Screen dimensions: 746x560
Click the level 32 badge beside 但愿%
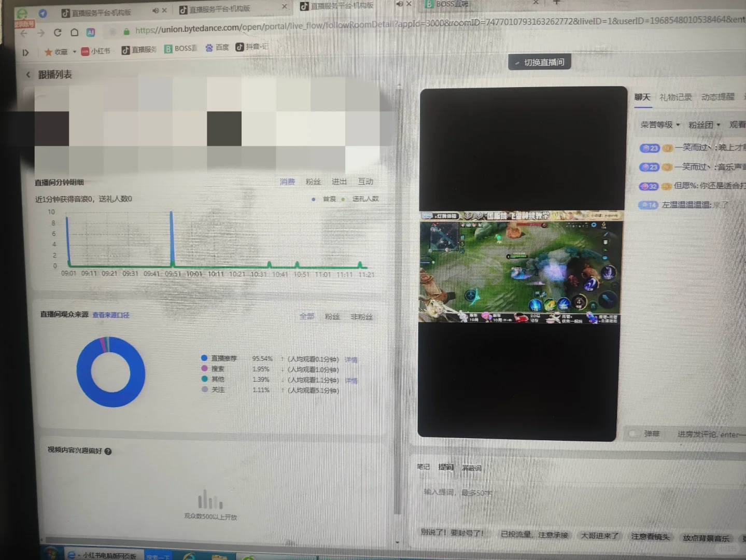click(x=648, y=186)
